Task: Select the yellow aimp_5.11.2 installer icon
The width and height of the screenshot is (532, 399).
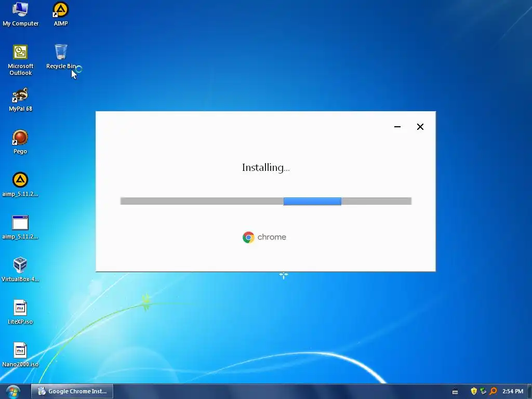Action: pos(20,184)
